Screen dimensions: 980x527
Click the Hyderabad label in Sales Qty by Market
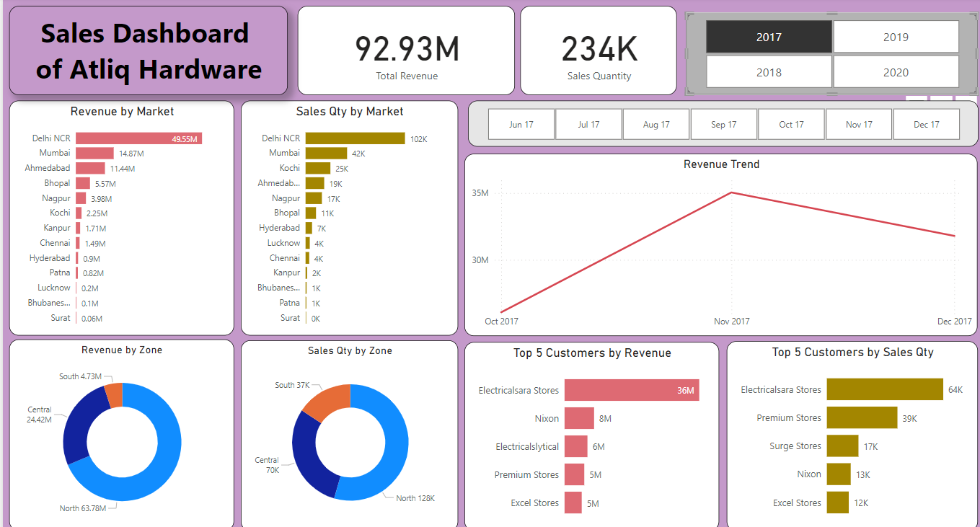point(279,228)
